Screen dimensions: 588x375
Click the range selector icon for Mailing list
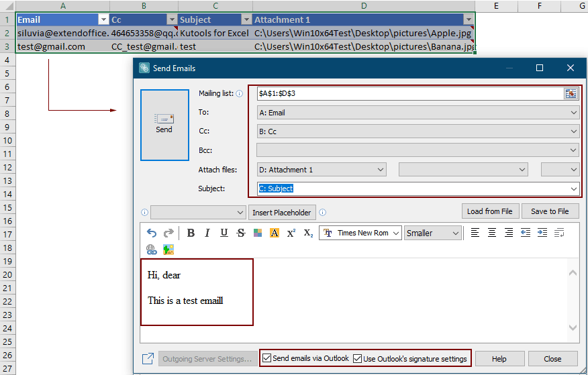571,94
